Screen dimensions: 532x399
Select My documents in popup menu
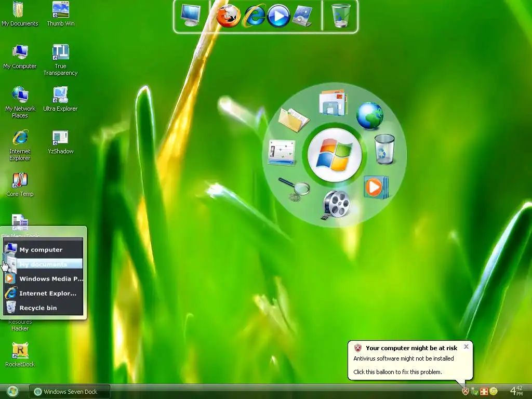(x=44, y=264)
